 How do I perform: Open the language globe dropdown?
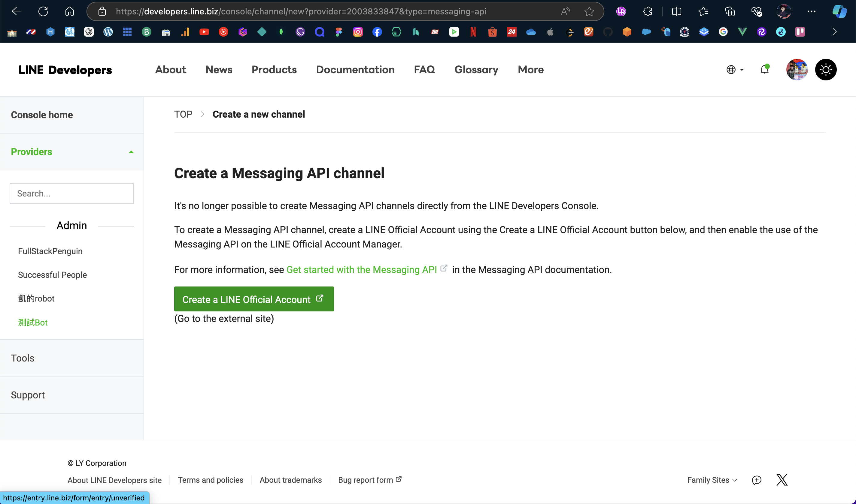[x=734, y=69]
